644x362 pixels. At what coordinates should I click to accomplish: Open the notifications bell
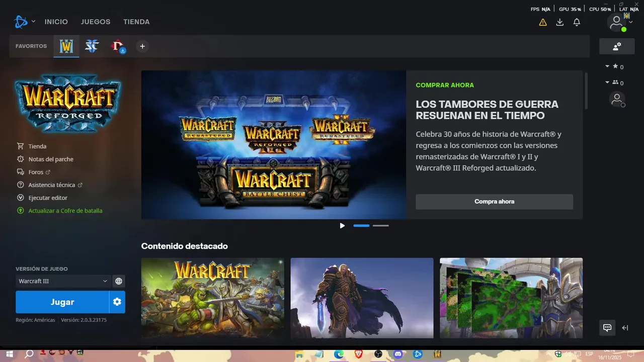click(577, 22)
